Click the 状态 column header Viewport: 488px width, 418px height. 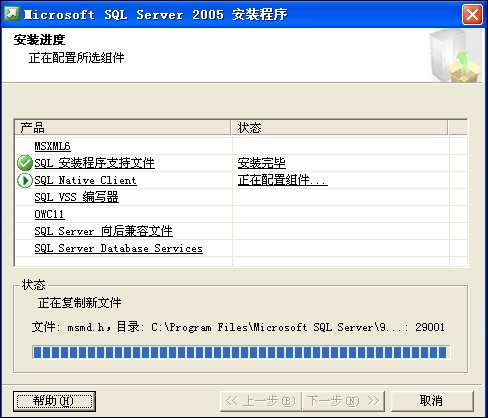pos(339,128)
